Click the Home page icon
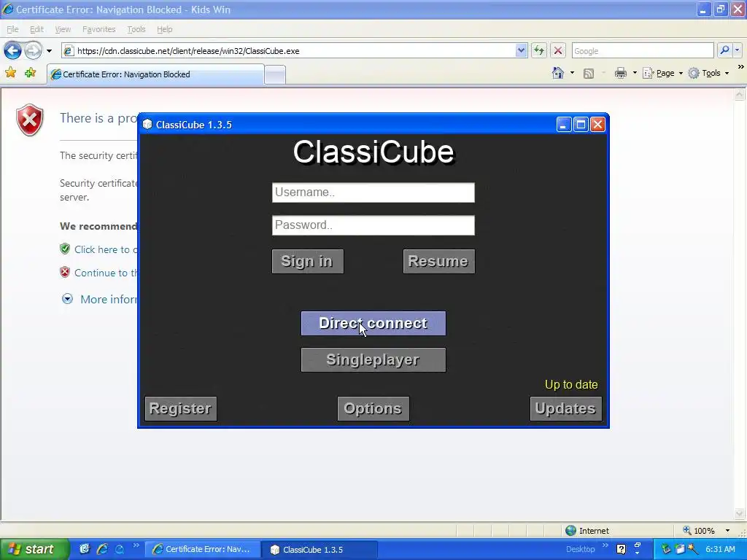Screen dimensions: 747x560 [x=558, y=73]
